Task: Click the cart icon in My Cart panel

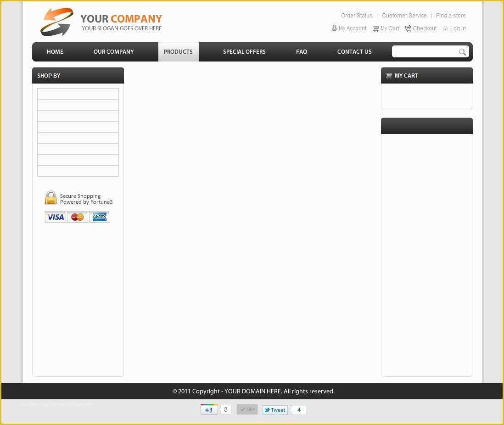Action: (x=389, y=76)
